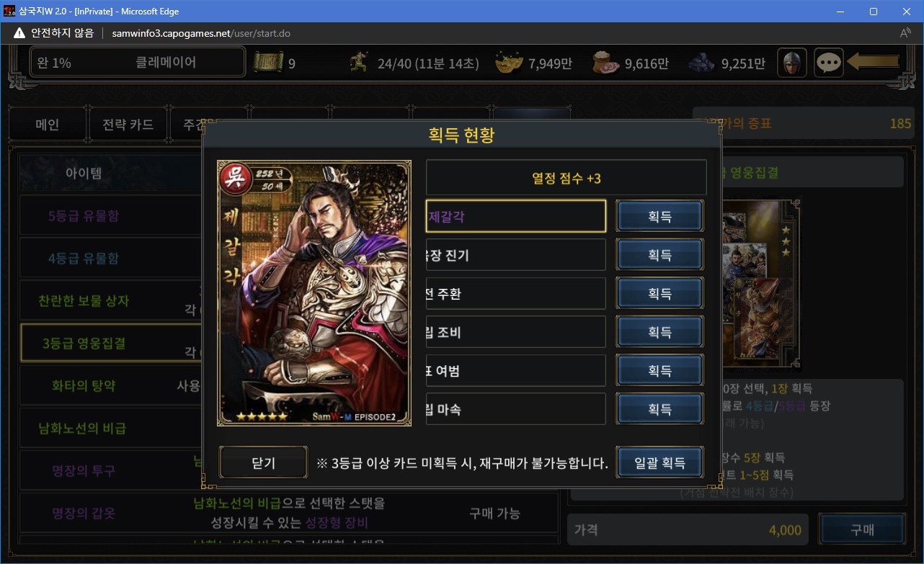Click the golden left arrow icon
The image size is (924, 564).
pyautogui.click(x=874, y=62)
